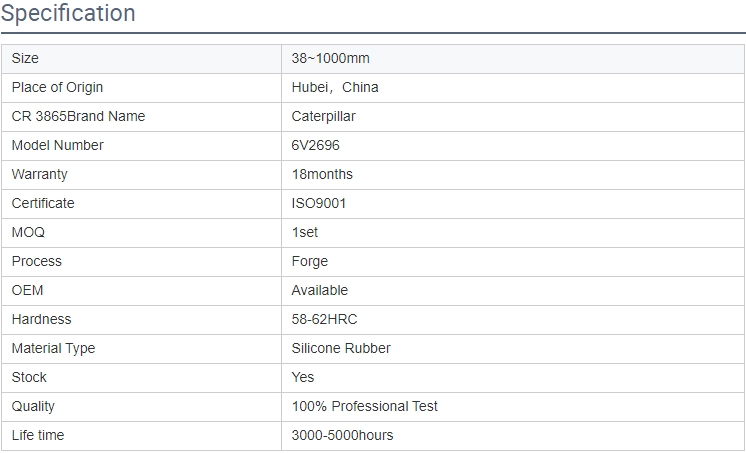Click the 18months warranty value

click(322, 175)
